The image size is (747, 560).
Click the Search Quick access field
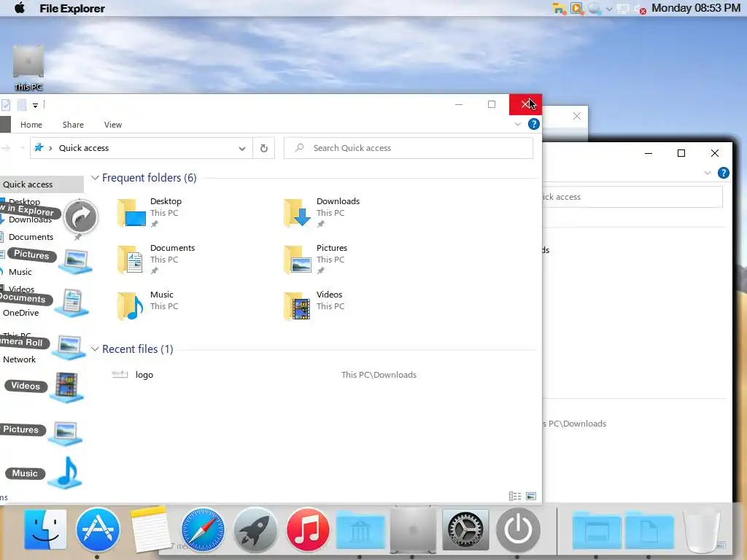(409, 148)
